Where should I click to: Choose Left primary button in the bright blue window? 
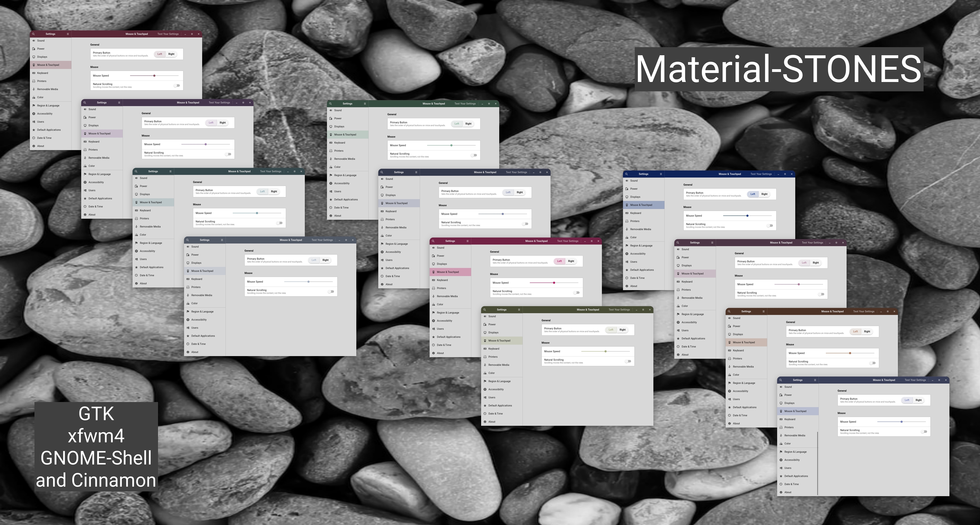click(753, 194)
